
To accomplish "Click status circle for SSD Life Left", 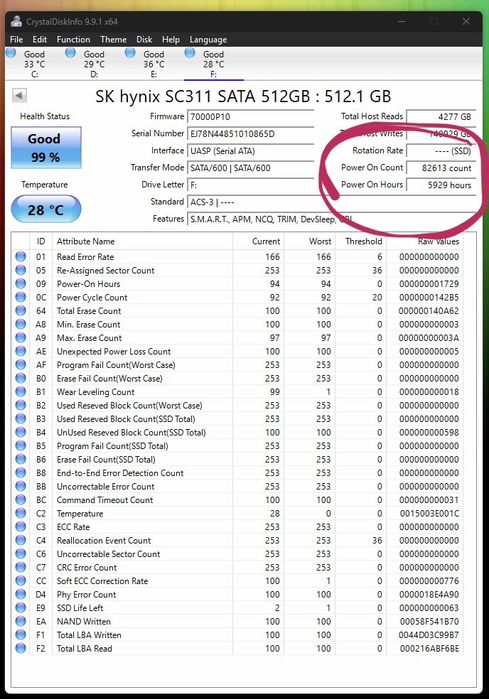I will [x=21, y=608].
